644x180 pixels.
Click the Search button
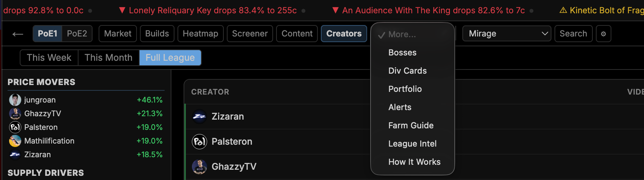573,34
